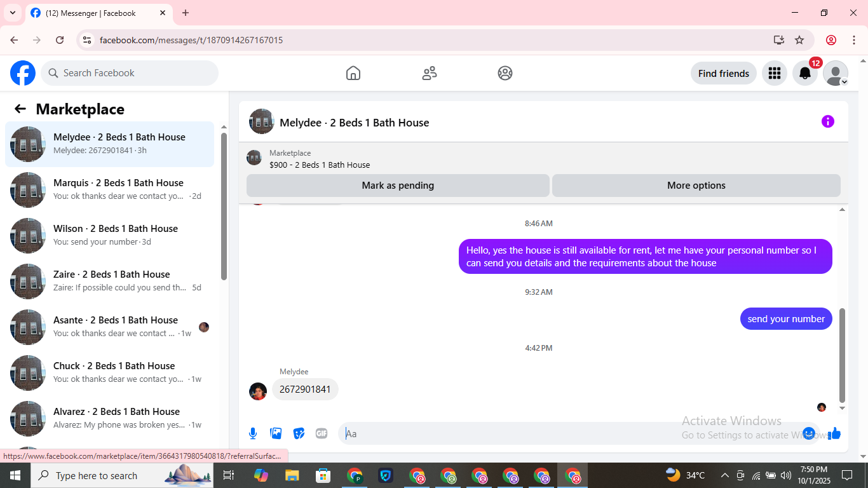The width and height of the screenshot is (868, 488).
Task: Click the browser back arrow
Action: pos(14,40)
